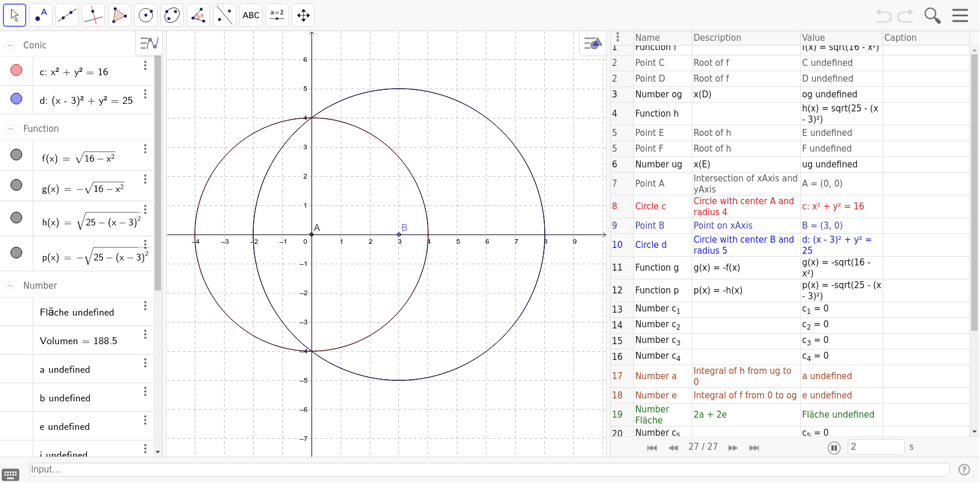This screenshot has width=980, height=483.
Task: Click the Caption column header
Action: tap(900, 37)
